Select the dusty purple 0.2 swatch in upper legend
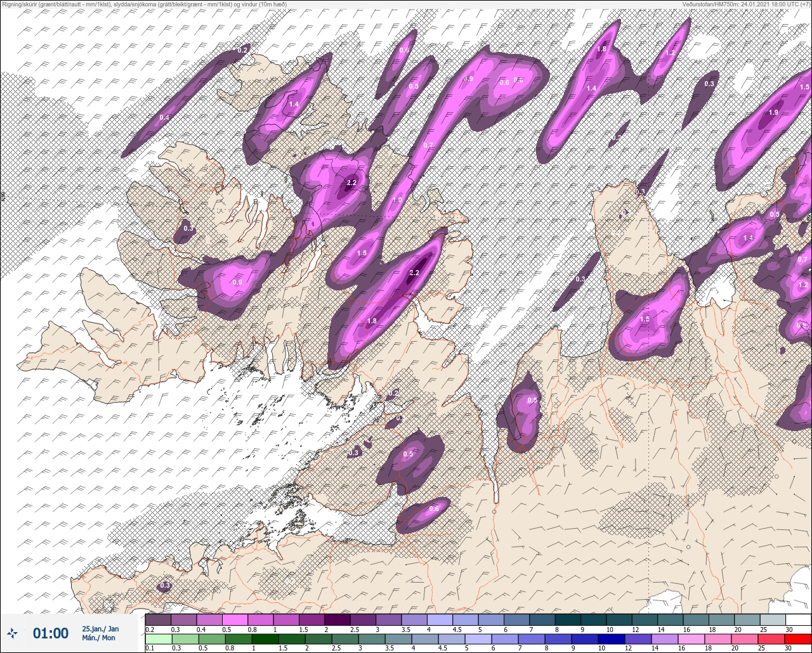This screenshot has width=812, height=653. [x=158, y=619]
